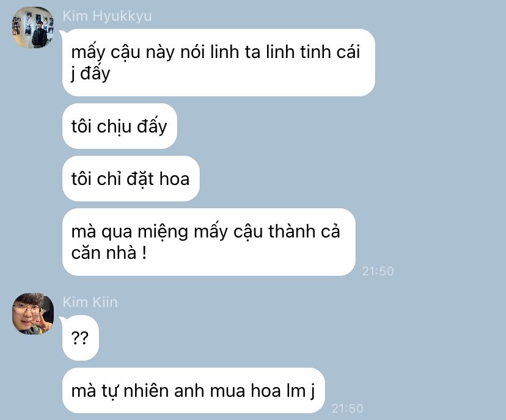Click the word "chịu" in the second bubble
The height and width of the screenshot is (420, 506).
click(x=114, y=126)
